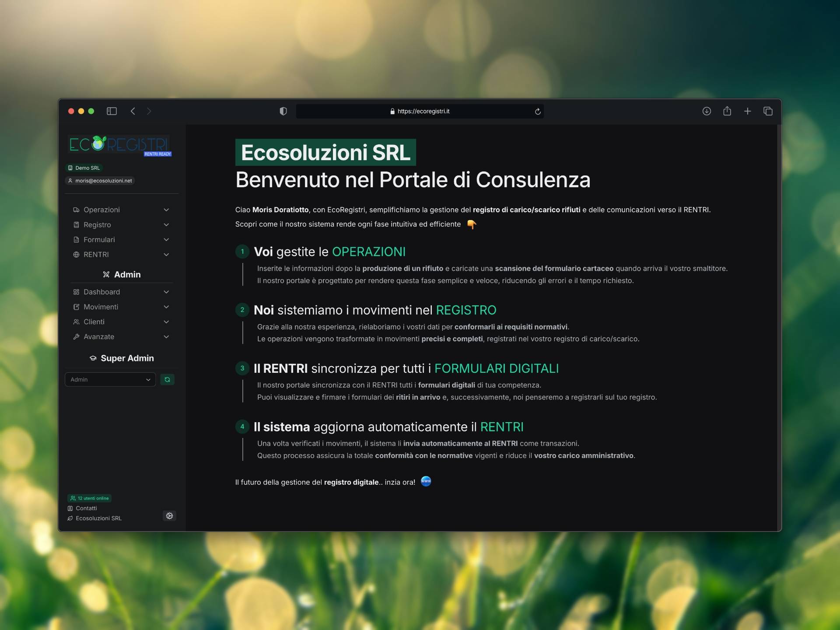Expand the Movimenti chevron
Screen dimensions: 840x630
(x=166, y=307)
